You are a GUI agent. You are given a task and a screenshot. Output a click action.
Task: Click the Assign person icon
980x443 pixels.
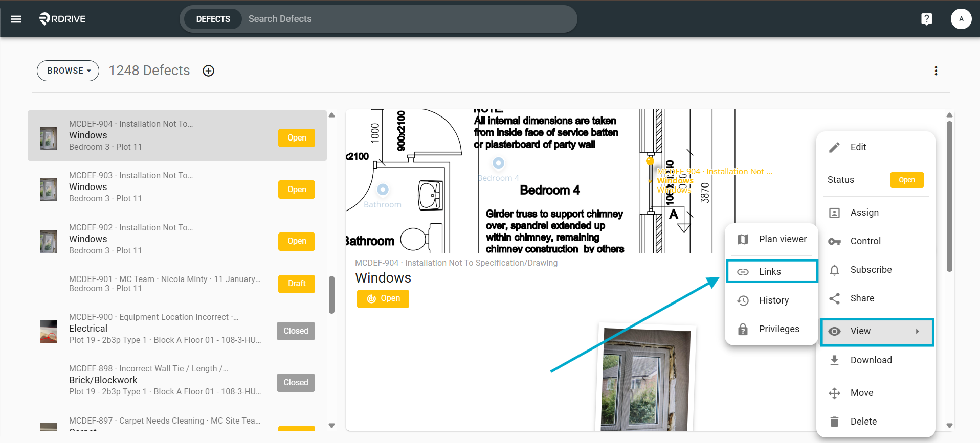pyautogui.click(x=834, y=213)
